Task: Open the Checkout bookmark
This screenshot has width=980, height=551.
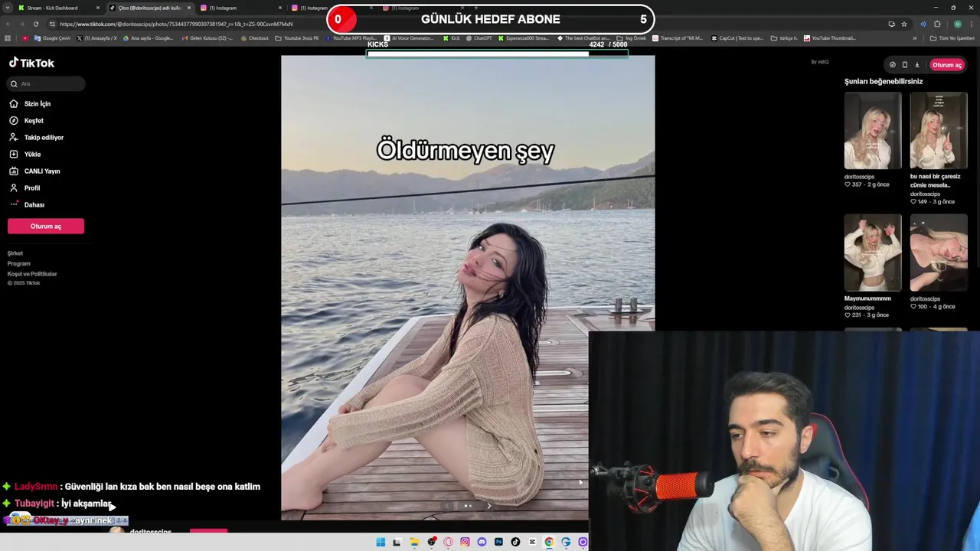Action: [254, 38]
